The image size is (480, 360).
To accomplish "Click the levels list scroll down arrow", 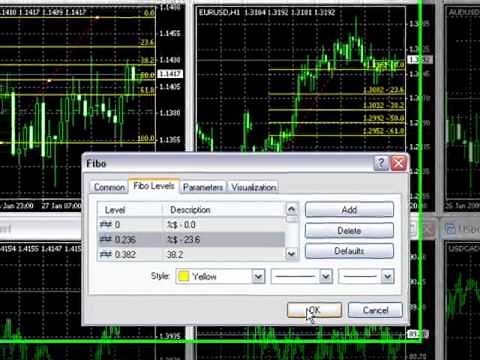I will coord(291,254).
